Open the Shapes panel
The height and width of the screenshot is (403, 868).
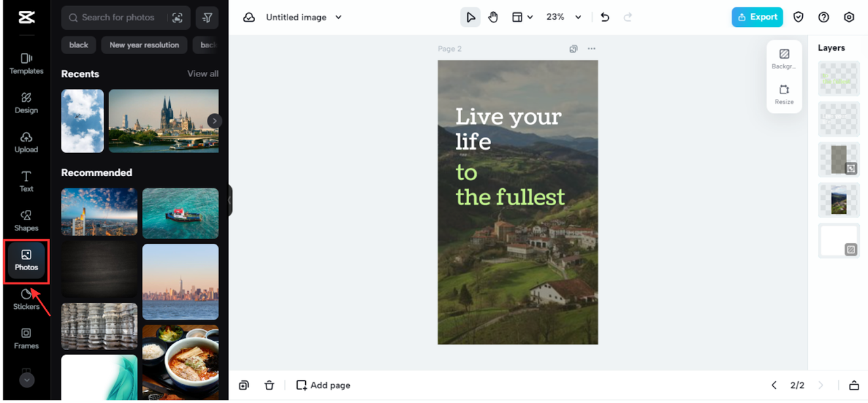[x=26, y=221]
